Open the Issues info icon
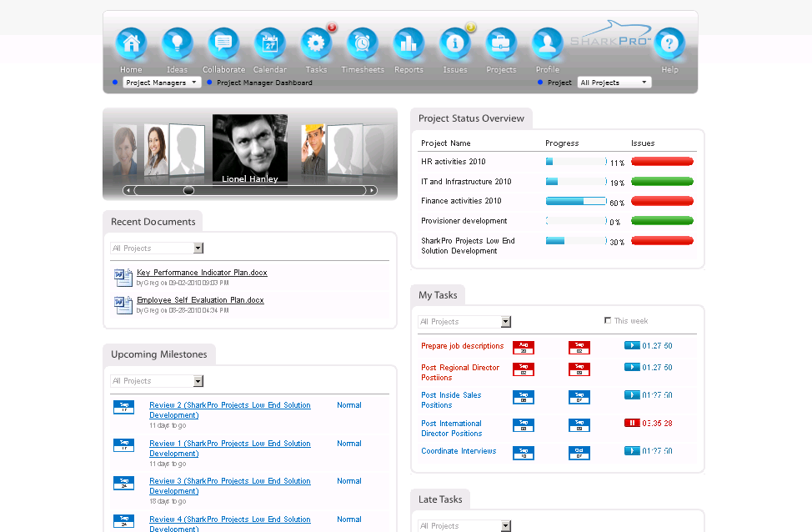 pos(454,44)
